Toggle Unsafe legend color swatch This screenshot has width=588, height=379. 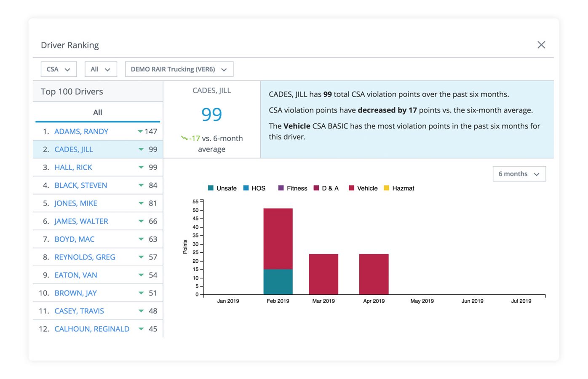tap(211, 188)
